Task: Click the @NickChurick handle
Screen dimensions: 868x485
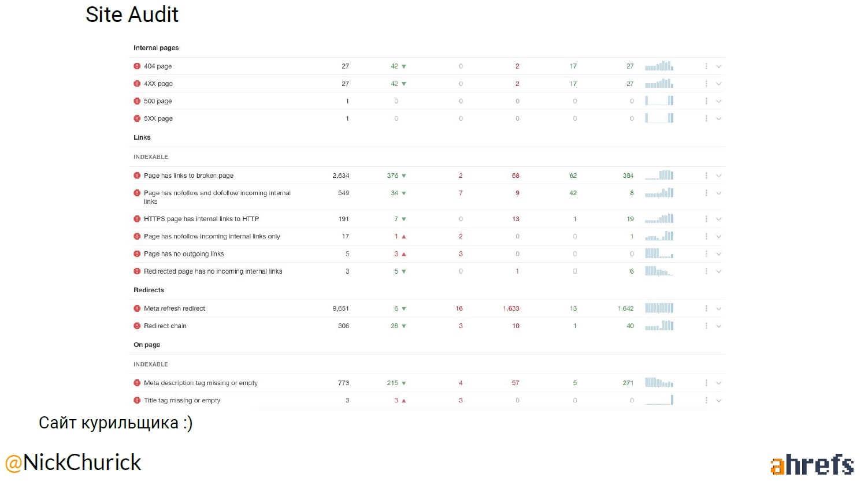Action: [x=73, y=462]
